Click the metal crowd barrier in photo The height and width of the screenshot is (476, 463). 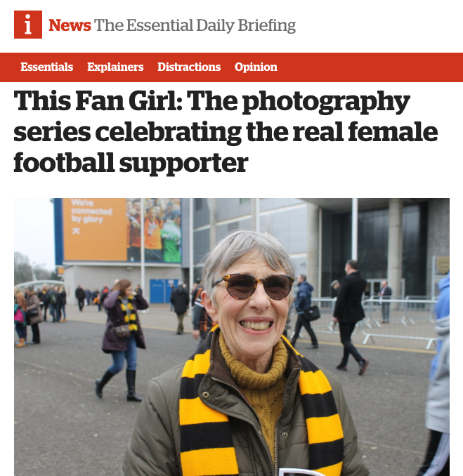[400, 322]
